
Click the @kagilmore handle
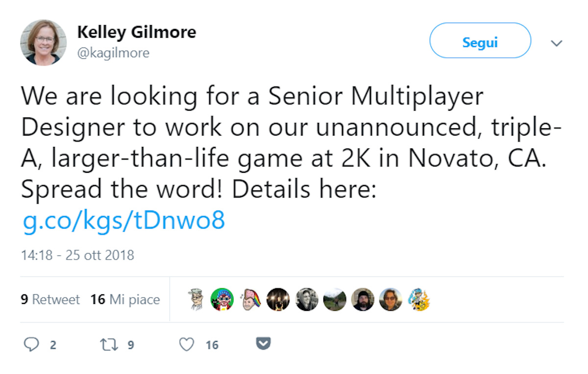pyautogui.click(x=113, y=53)
